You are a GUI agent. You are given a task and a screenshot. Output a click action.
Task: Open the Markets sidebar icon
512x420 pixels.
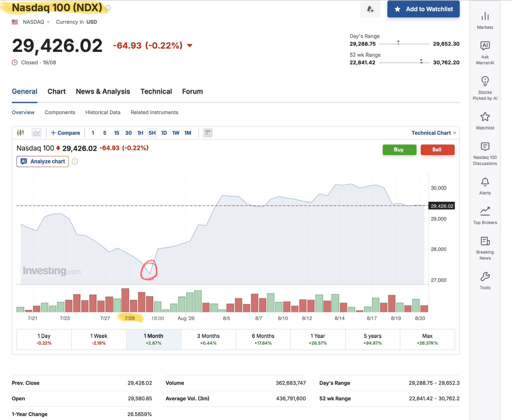(485, 21)
